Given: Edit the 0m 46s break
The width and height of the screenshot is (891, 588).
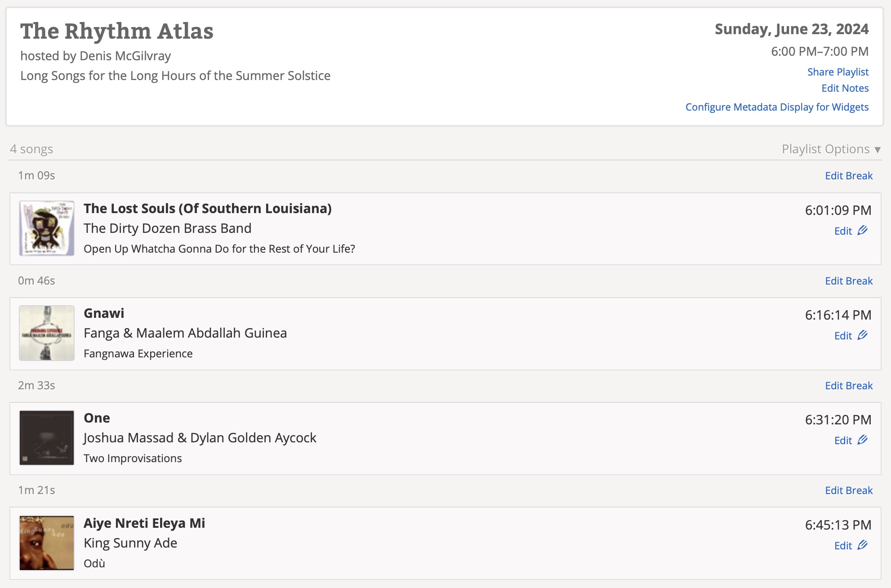Looking at the screenshot, I should [x=848, y=281].
